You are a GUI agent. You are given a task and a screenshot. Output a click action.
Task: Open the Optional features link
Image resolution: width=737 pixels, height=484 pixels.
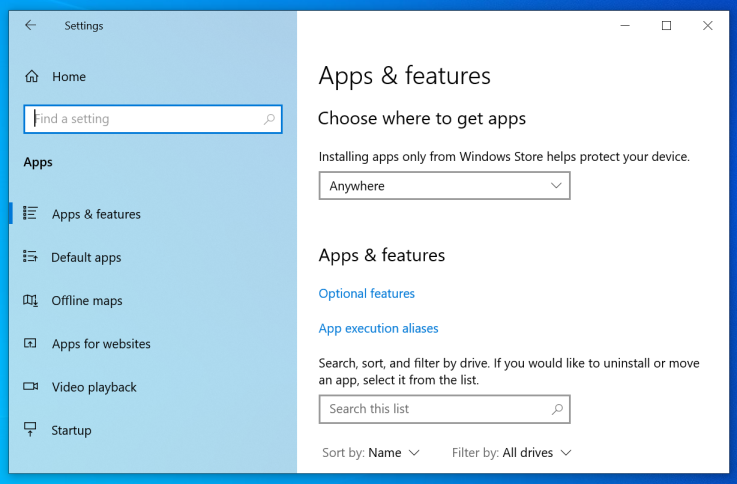(367, 293)
